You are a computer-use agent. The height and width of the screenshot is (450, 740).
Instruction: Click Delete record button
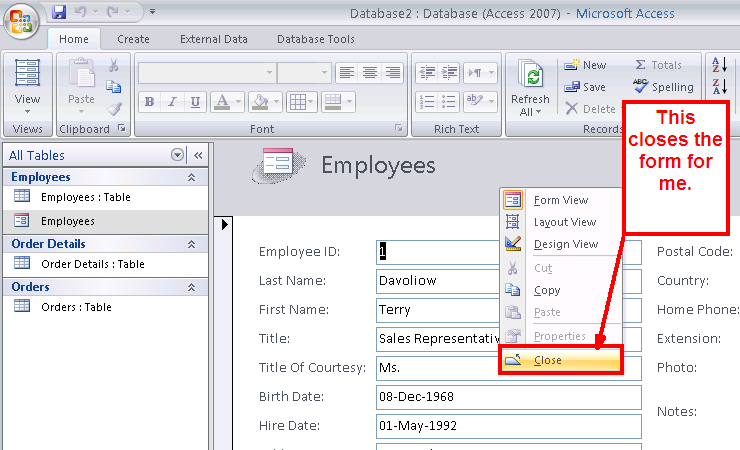pos(591,109)
